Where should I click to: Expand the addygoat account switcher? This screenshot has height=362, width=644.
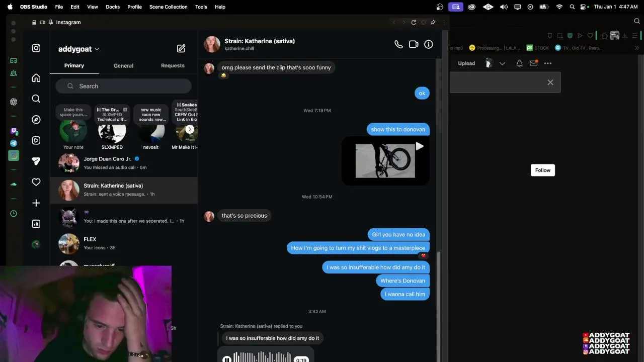pyautogui.click(x=97, y=49)
